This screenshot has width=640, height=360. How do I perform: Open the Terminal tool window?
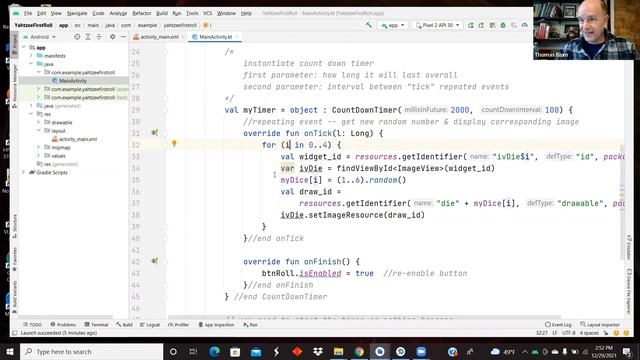tap(96, 324)
